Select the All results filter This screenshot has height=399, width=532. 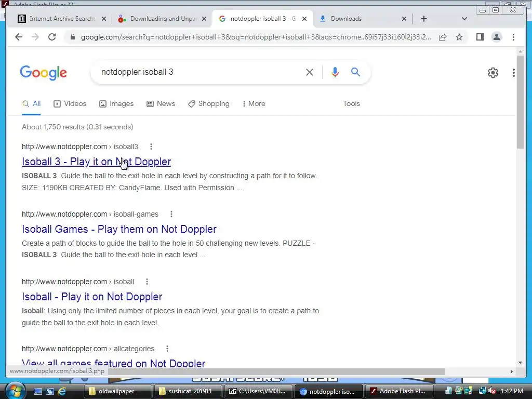point(31,104)
